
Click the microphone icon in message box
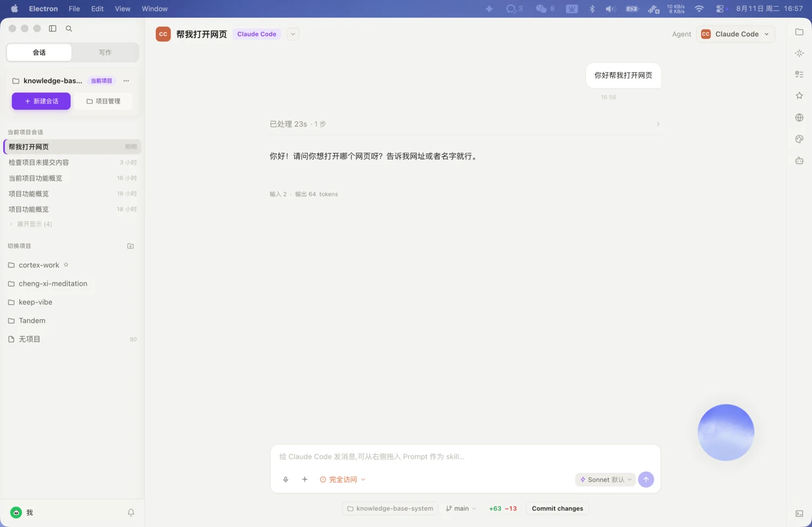pyautogui.click(x=286, y=479)
